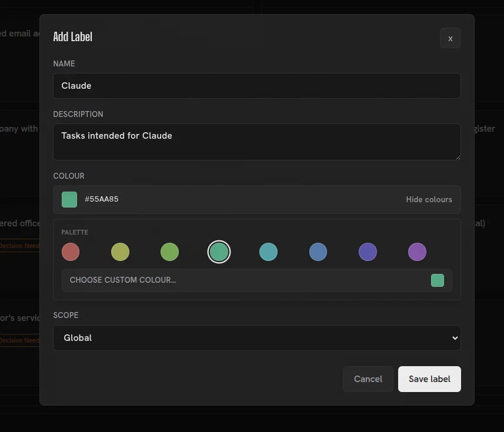The height and width of the screenshot is (432, 504).
Task: Select the indigo palette colour
Action: pos(368,252)
